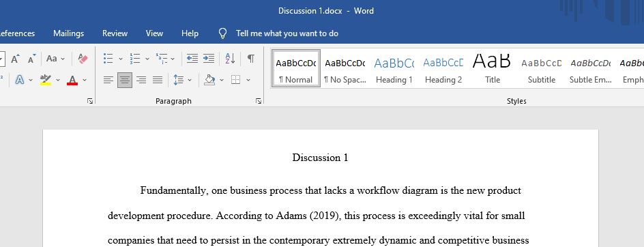
Task: Open borders dropdown arrow
Action: (x=248, y=80)
